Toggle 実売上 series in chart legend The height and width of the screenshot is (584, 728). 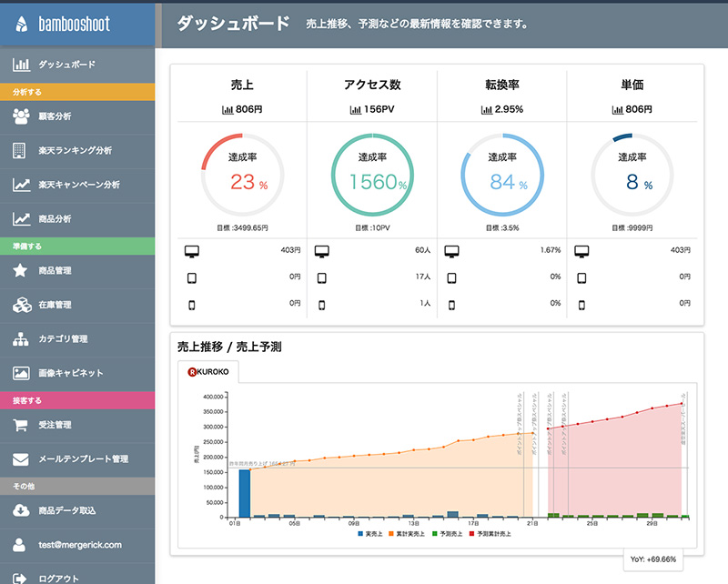pos(368,533)
